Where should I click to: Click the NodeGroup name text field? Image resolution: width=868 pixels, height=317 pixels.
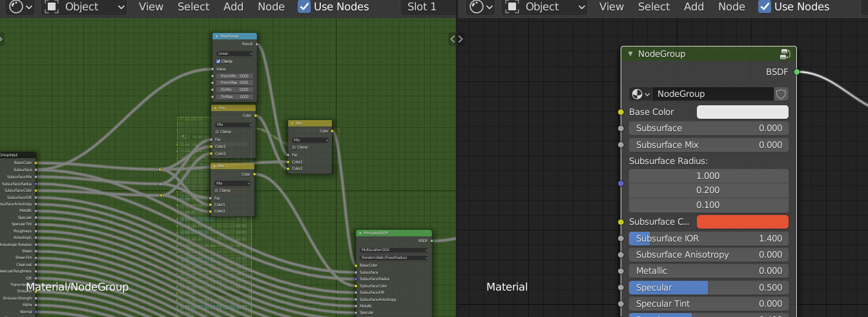pos(713,94)
